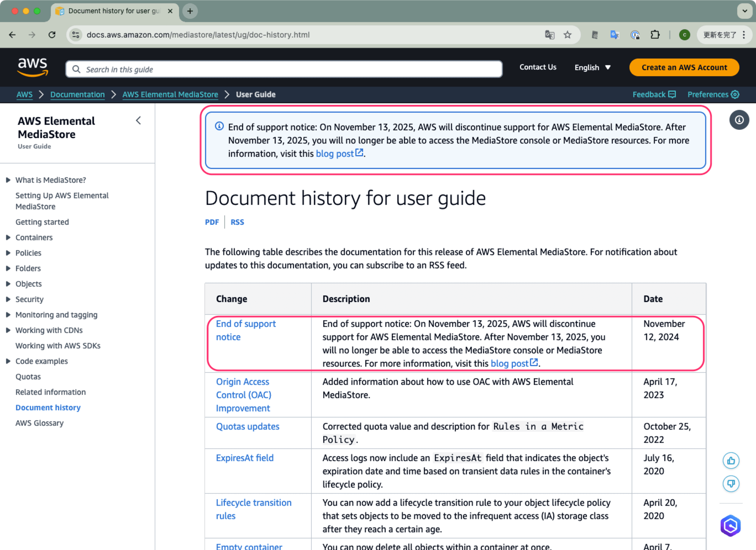The image size is (756, 550).
Task: Open the reading list extension icon
Action: point(595,35)
